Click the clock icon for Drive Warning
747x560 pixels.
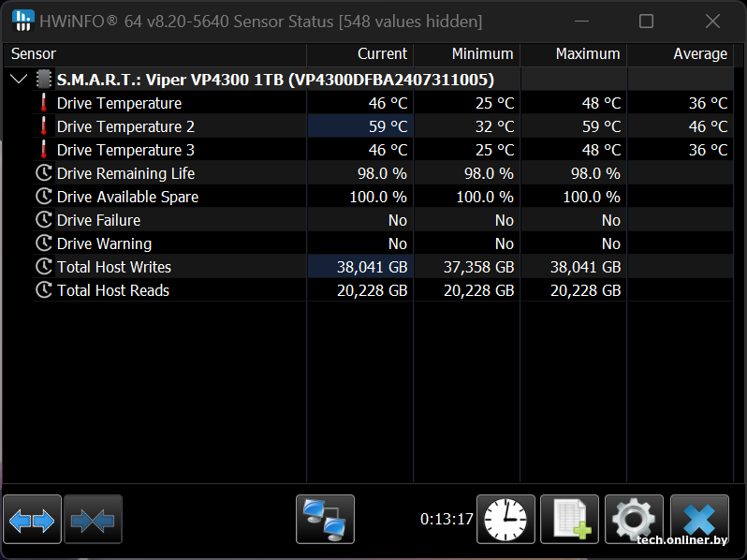[44, 243]
